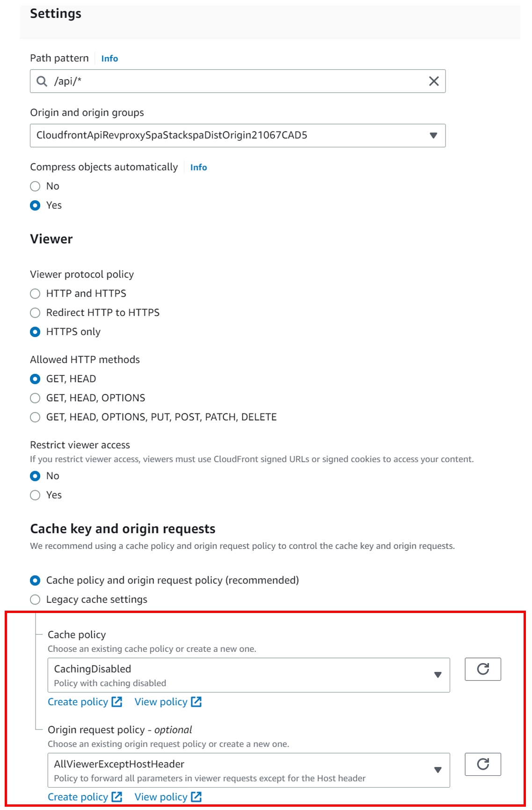Screen dimensions: 532x810
Task: Open Create policy link under Cache policy
Action: (85, 702)
